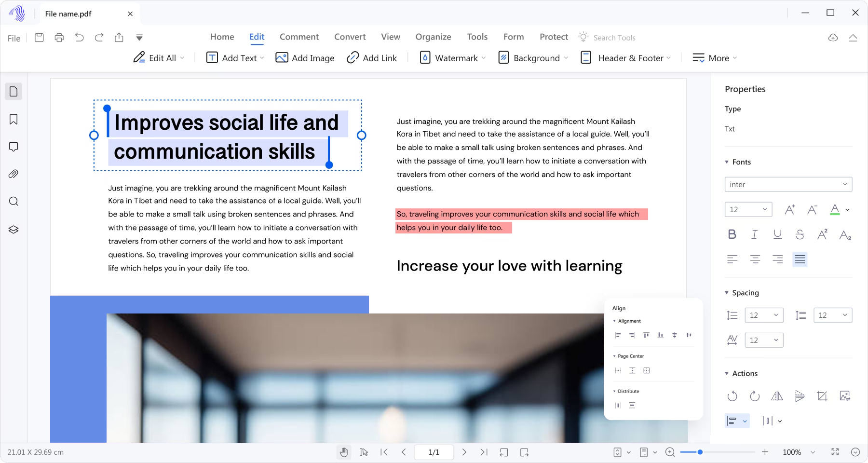Open the font size dropdown showing 12

747,209
